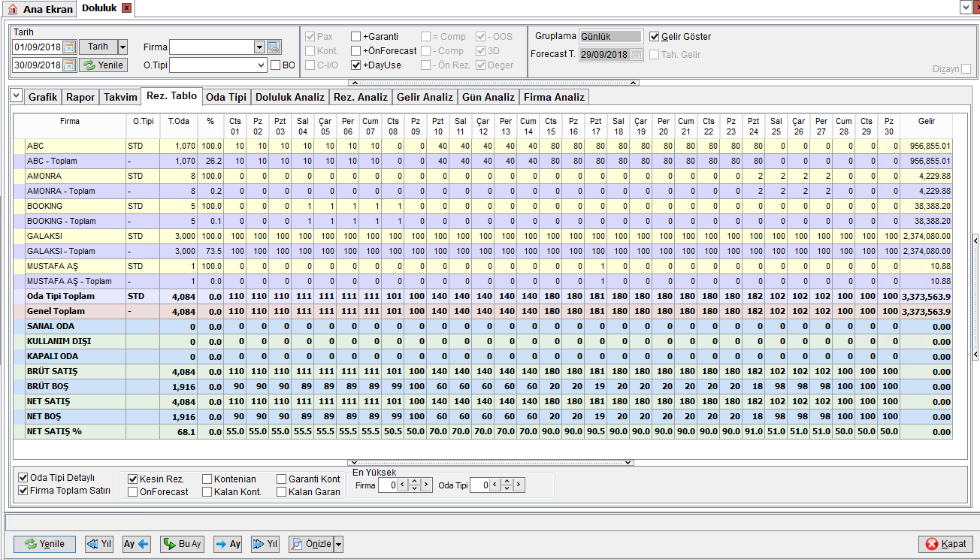Open the start date calendar picker icon
This screenshot has width=980, height=559.
[x=69, y=47]
